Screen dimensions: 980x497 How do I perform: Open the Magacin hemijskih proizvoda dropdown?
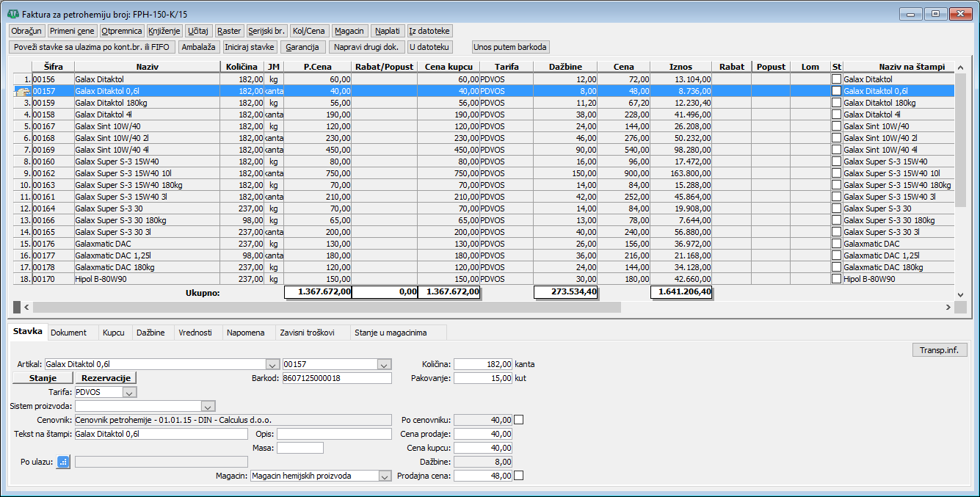(385, 476)
